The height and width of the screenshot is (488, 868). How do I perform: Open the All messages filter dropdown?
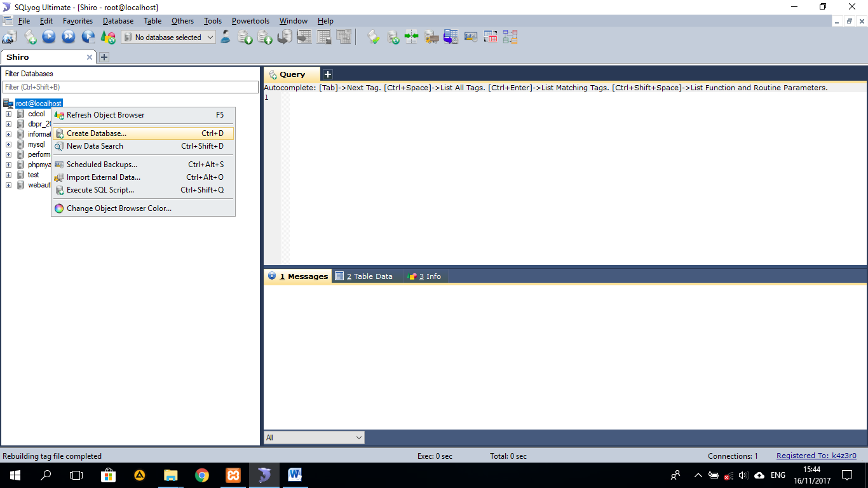(x=314, y=437)
